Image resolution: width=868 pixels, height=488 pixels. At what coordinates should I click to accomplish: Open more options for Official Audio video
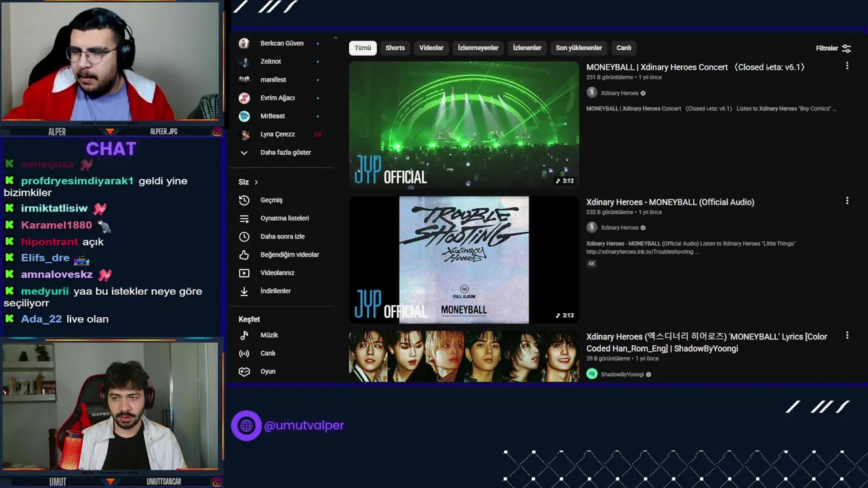847,201
